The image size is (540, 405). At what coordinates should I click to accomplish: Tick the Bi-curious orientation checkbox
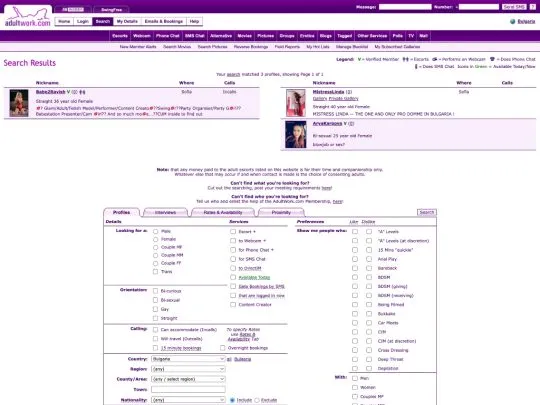156,291
